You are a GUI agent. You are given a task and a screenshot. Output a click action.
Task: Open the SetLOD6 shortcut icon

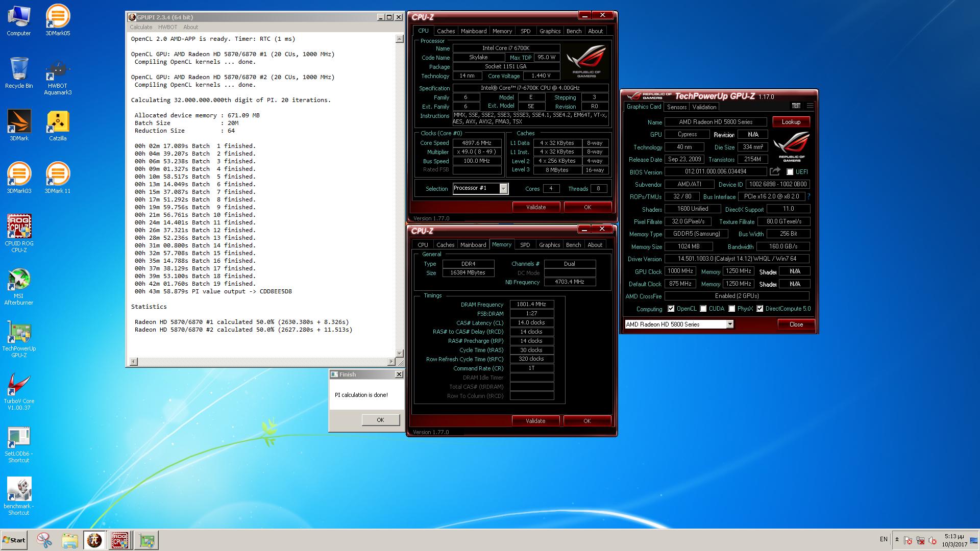pyautogui.click(x=19, y=444)
